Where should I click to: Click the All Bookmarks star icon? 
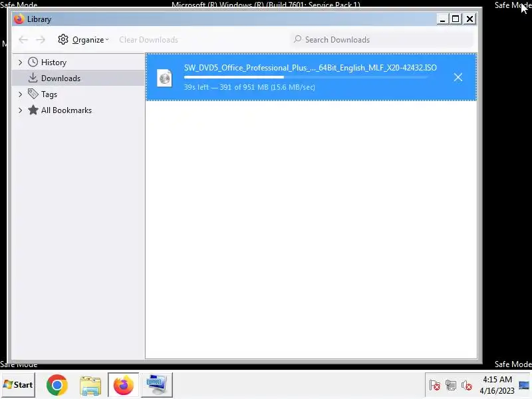click(33, 110)
